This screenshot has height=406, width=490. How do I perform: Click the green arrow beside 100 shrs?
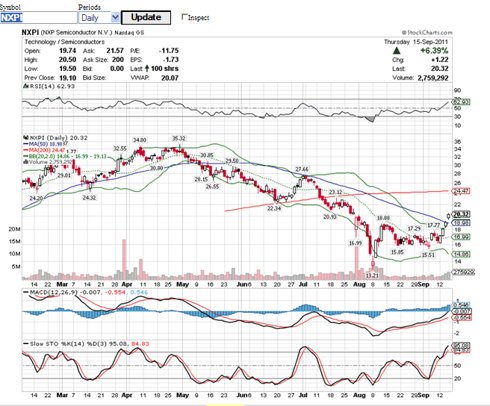[x=147, y=69]
